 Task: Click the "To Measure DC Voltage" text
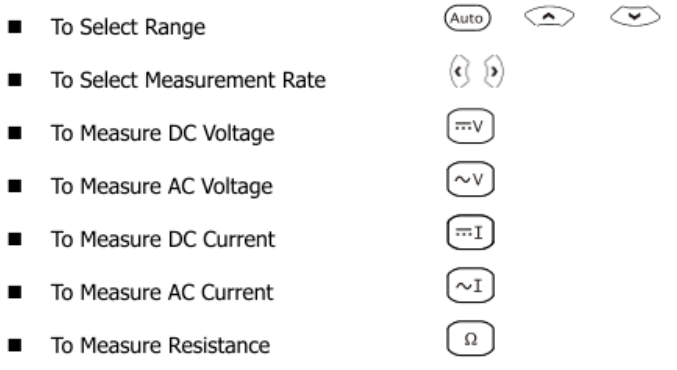pyautogui.click(x=163, y=133)
